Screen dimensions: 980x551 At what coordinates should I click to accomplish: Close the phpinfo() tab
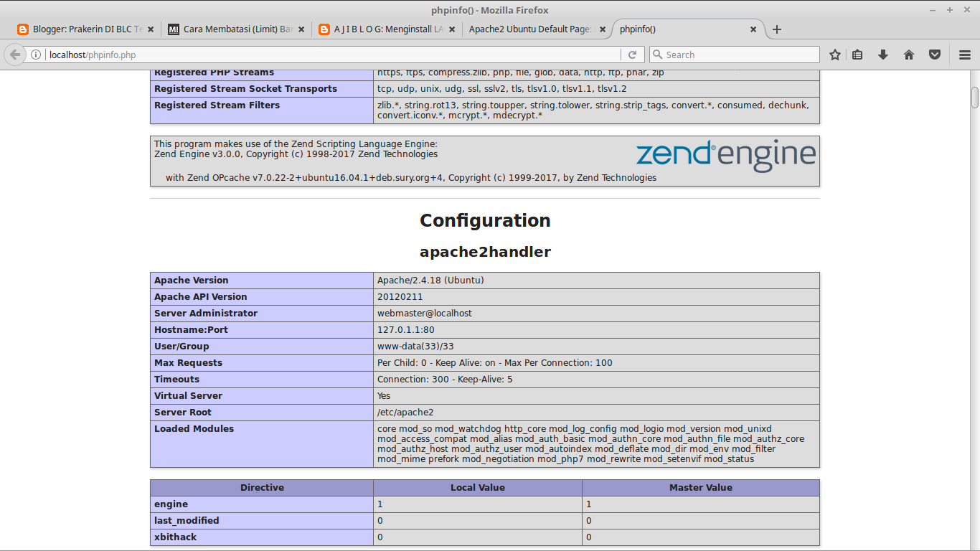point(753,29)
